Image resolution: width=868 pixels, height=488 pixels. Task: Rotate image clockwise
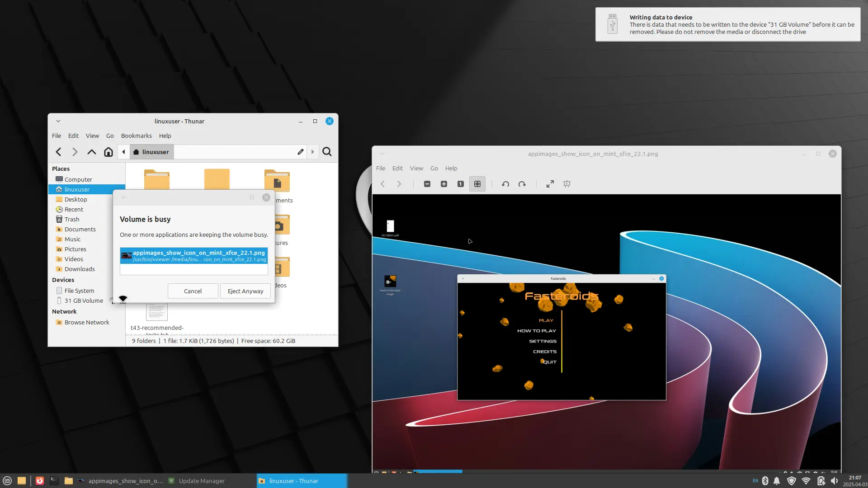pyautogui.click(x=522, y=184)
